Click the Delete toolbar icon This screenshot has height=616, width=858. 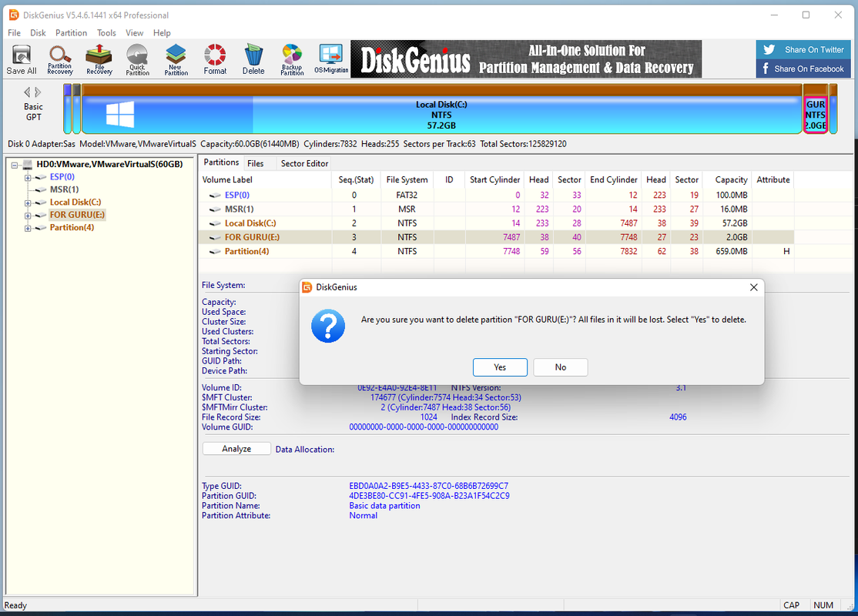(x=253, y=59)
